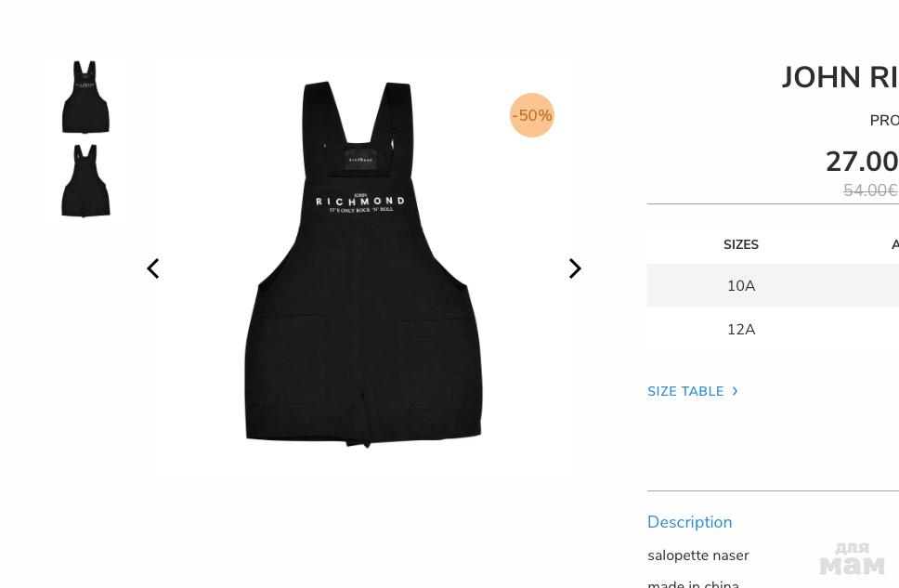899x588 pixels.
Task: Click the RICHMOND logo print on overalls
Action: (360, 203)
